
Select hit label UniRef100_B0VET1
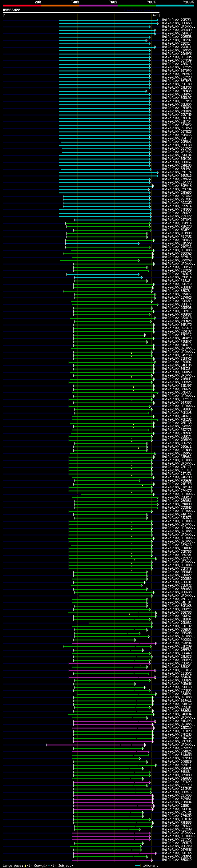176,765
